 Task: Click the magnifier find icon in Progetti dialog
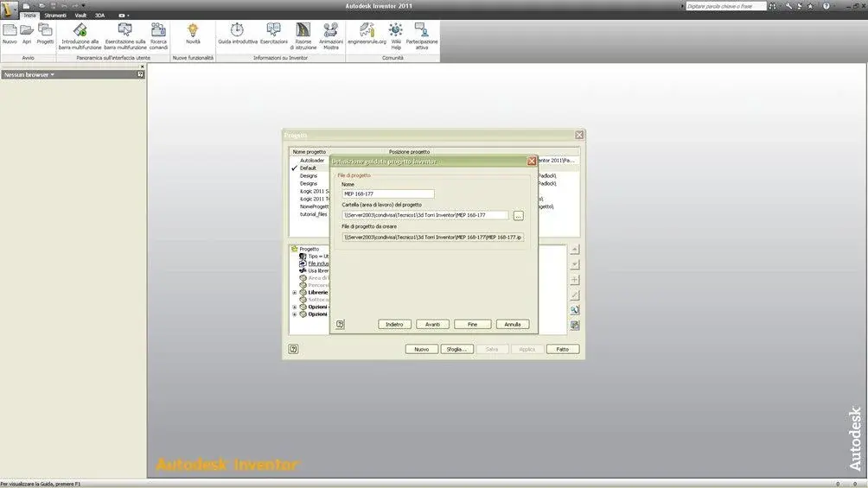(575, 310)
